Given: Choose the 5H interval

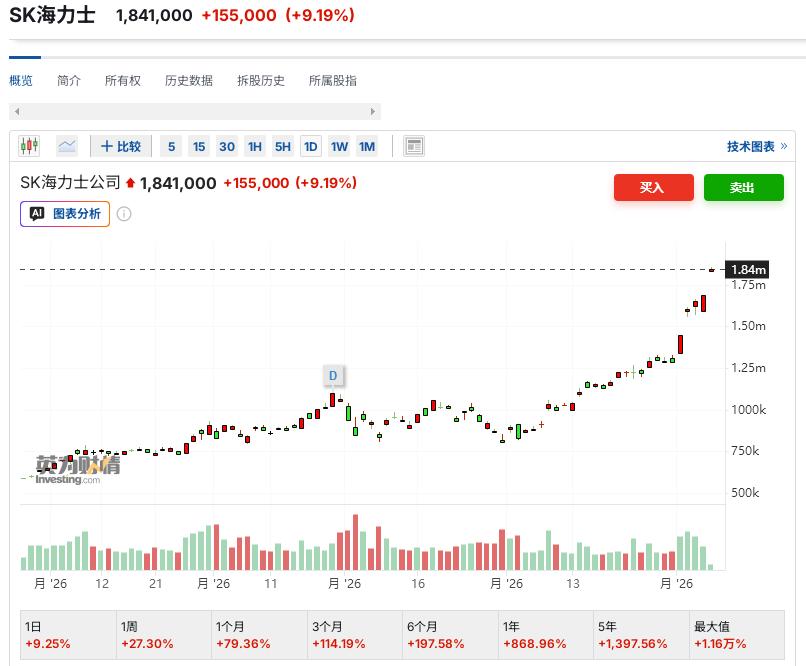Looking at the screenshot, I should pyautogui.click(x=283, y=146).
